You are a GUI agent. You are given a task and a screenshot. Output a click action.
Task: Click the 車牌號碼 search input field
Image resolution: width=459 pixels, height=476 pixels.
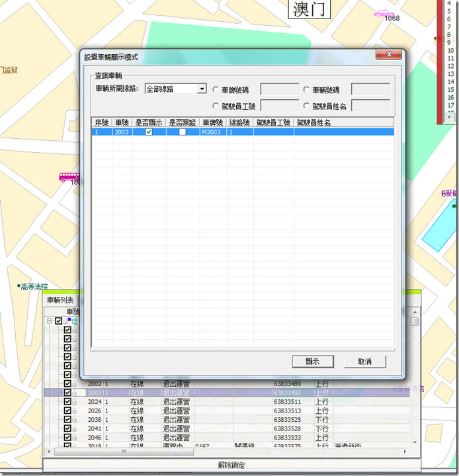coord(280,89)
